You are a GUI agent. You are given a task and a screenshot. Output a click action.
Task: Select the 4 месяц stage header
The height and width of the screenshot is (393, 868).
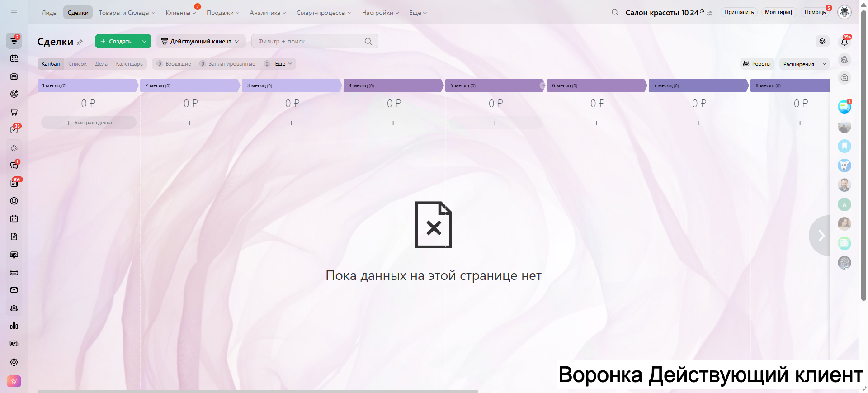[x=393, y=85]
